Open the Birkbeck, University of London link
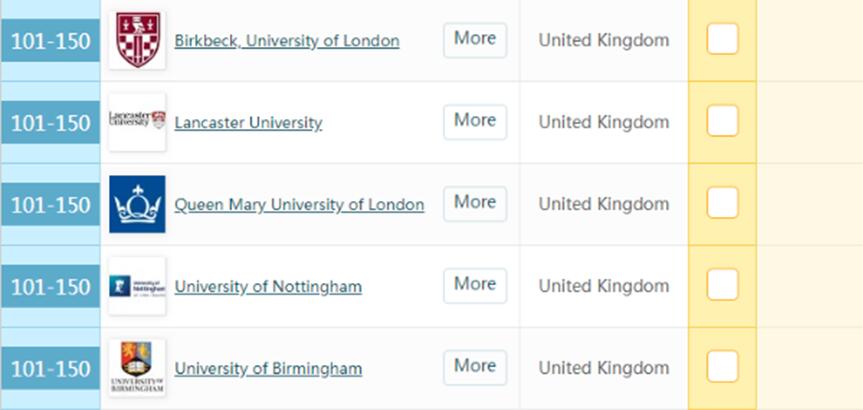 [286, 41]
